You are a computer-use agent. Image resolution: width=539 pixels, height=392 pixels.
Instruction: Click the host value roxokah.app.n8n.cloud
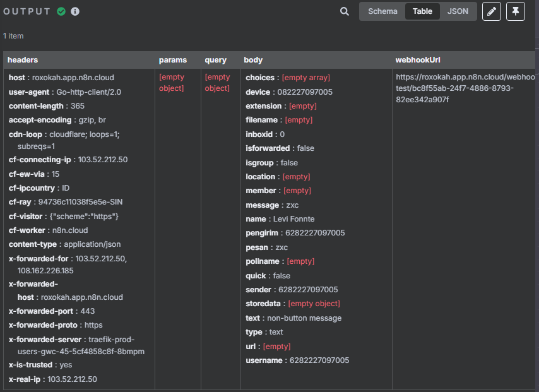tap(73, 78)
